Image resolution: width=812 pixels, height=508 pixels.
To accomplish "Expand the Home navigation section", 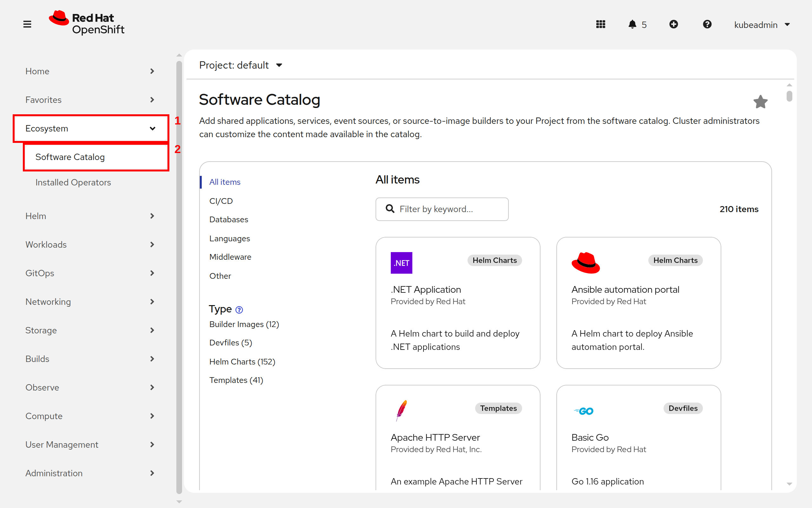I will tap(91, 71).
